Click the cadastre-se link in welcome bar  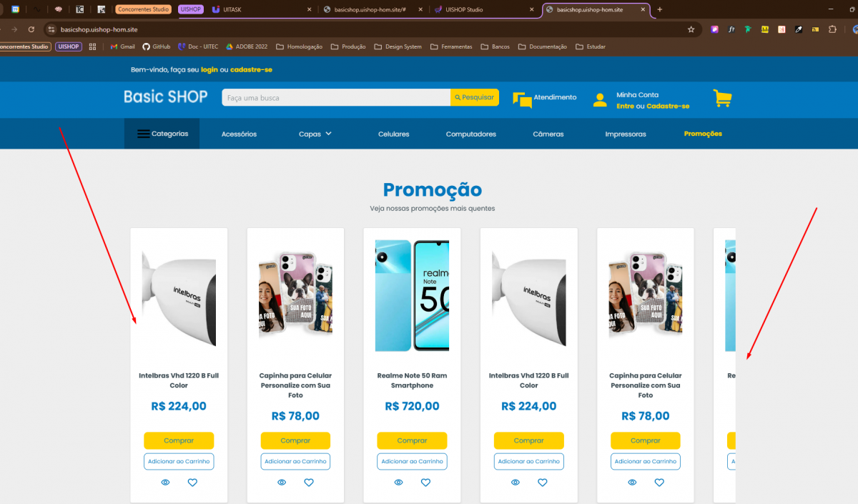tap(251, 69)
